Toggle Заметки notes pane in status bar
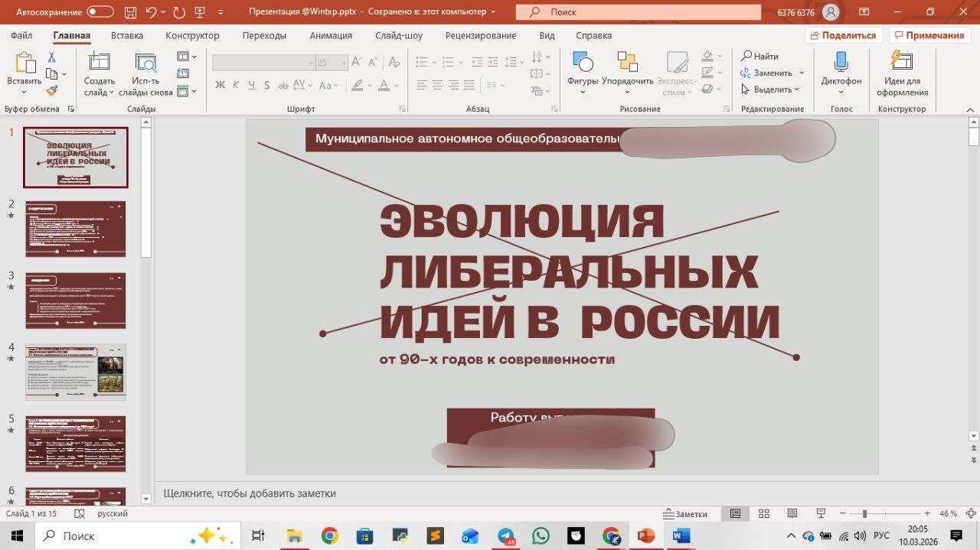 point(686,514)
